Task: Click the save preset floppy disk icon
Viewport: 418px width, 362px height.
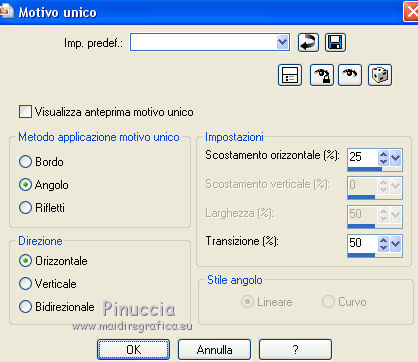Action: pyautogui.click(x=335, y=42)
